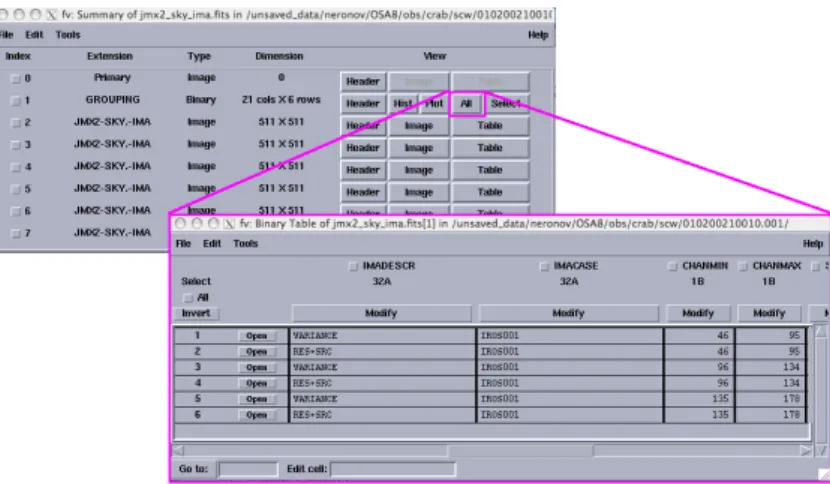This screenshot has height=484, width=830.
Task: Select index 6 extension checkbox
Action: [x=16, y=211]
